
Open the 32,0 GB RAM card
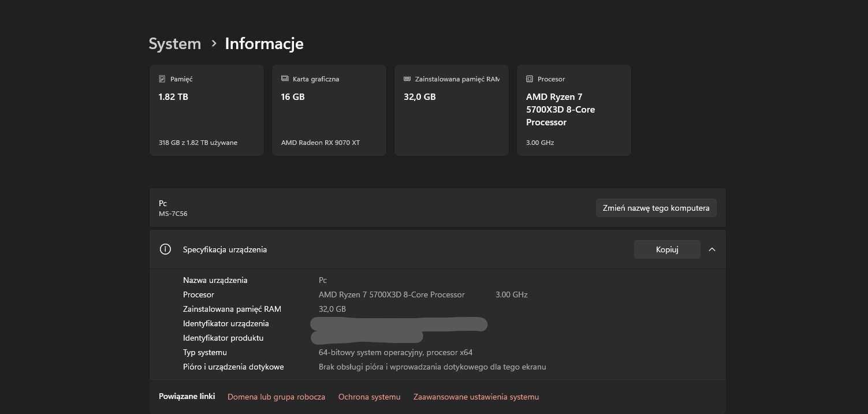pyautogui.click(x=452, y=110)
